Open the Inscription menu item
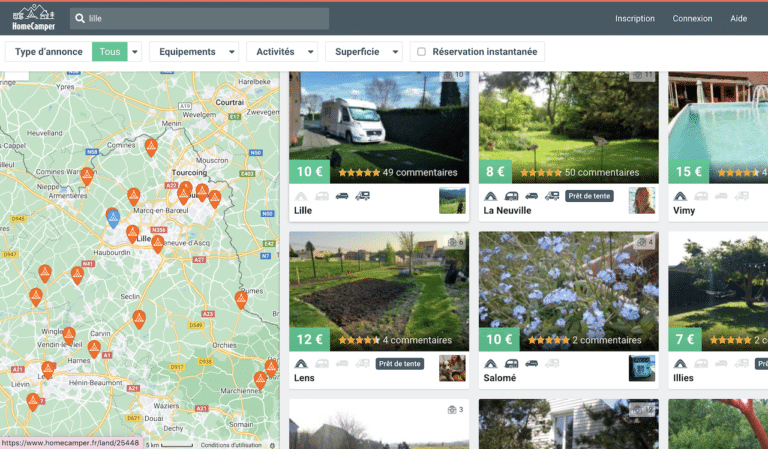Viewport: 768px width, 449px height. click(635, 18)
